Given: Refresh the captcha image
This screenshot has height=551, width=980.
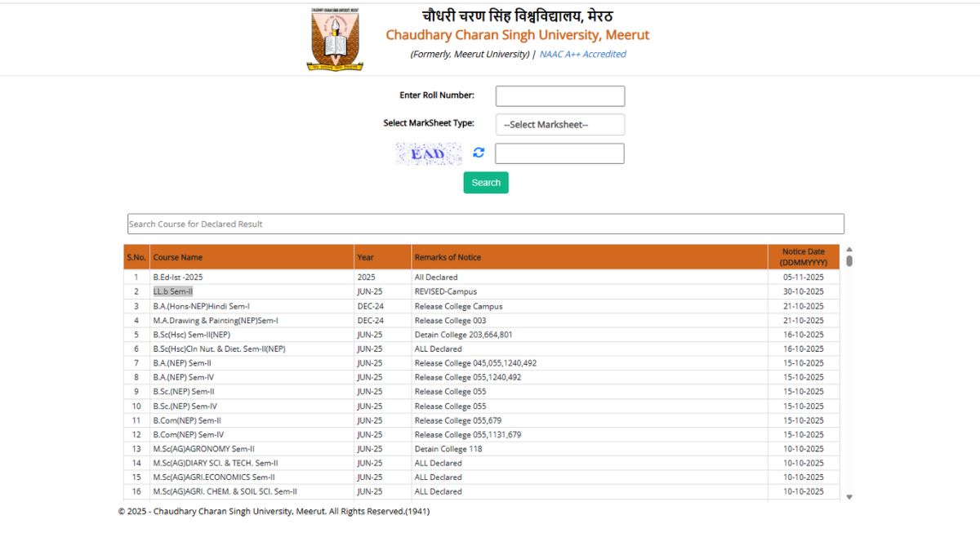Looking at the screenshot, I should click(479, 153).
